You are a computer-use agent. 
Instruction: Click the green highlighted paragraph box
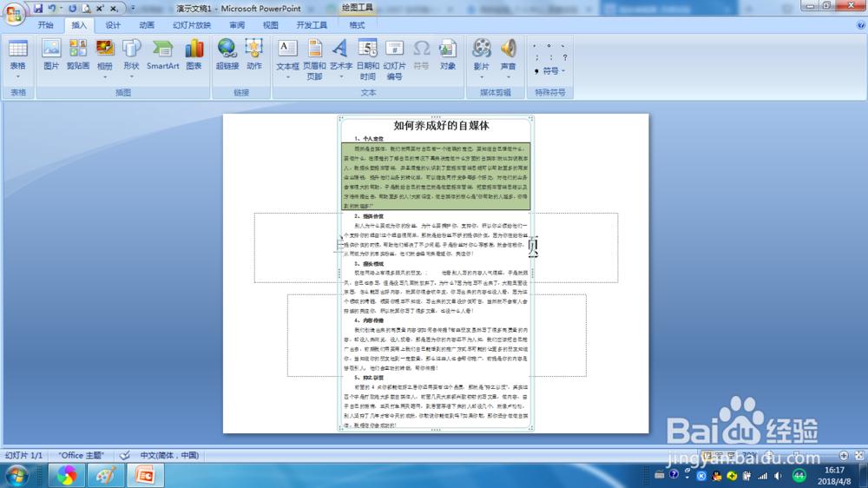coord(436,176)
